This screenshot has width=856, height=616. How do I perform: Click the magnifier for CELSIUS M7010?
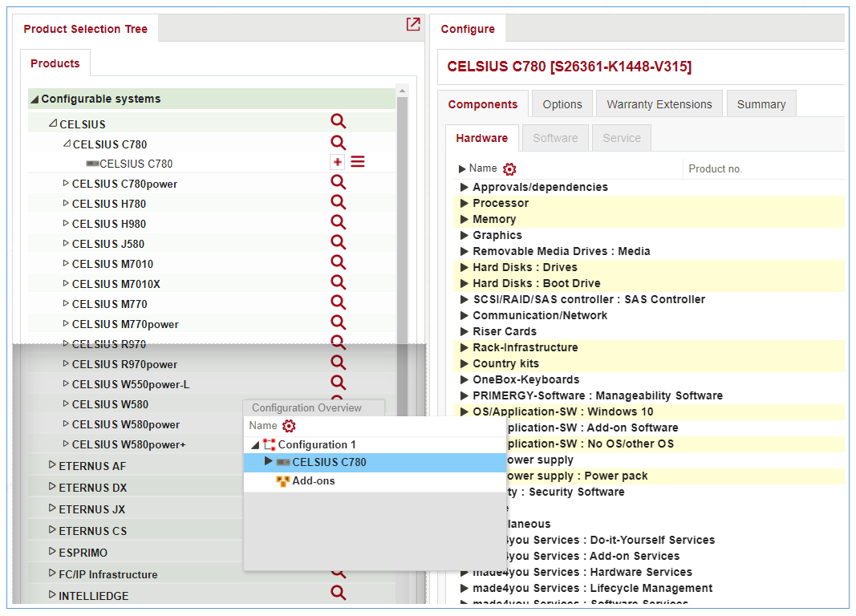pyautogui.click(x=339, y=262)
